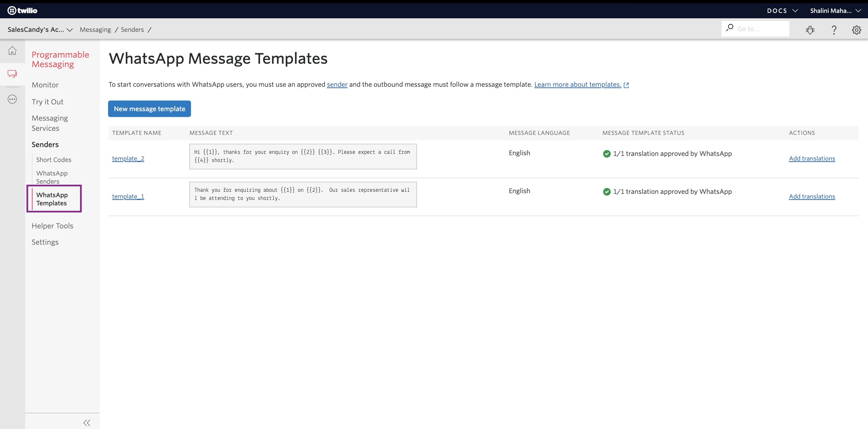This screenshot has width=868, height=429.
Task: Open the help question mark icon
Action: tap(834, 30)
